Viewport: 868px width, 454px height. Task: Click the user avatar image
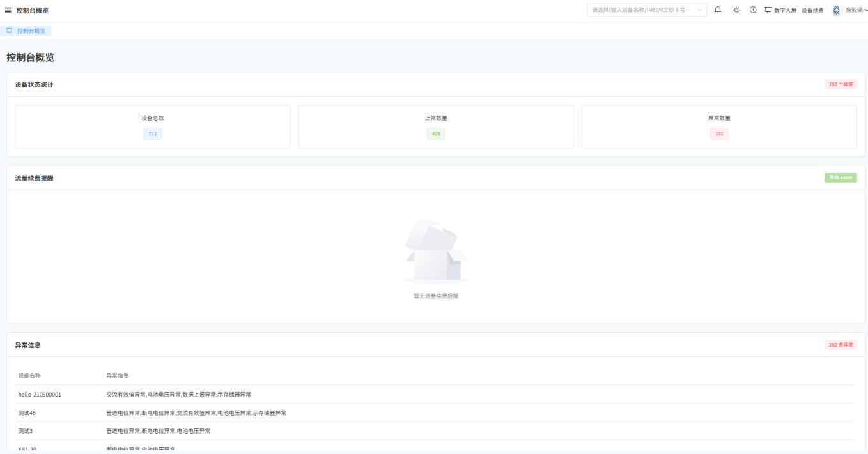coord(836,10)
